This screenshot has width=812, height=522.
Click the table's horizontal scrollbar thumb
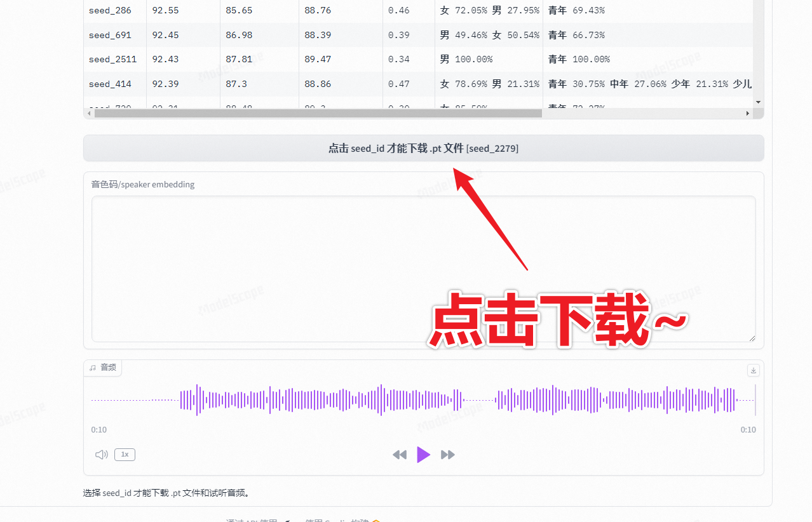point(318,113)
